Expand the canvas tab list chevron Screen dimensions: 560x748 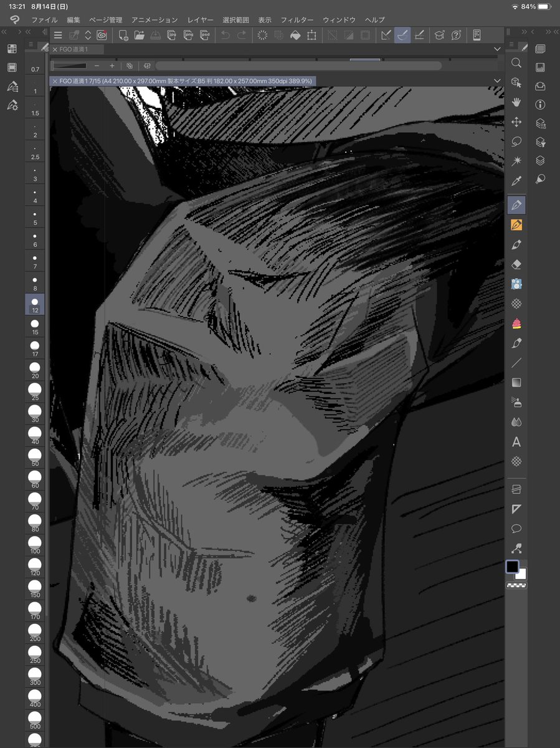click(x=497, y=49)
